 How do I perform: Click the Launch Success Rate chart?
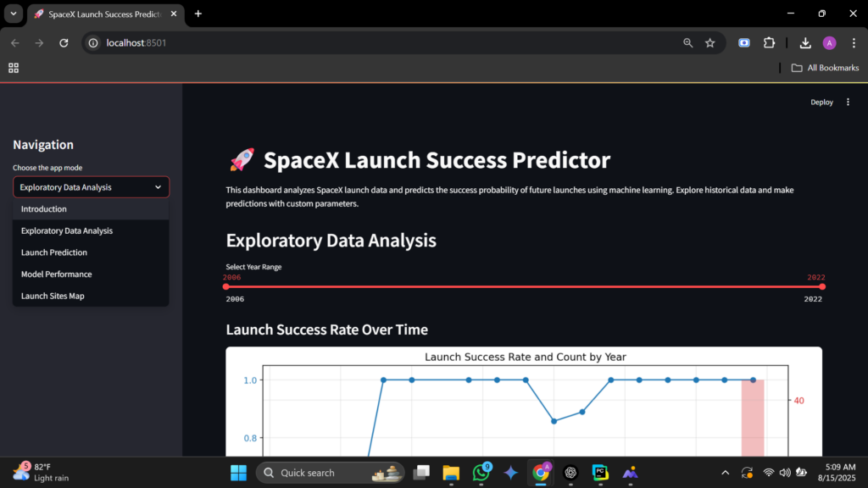(x=524, y=402)
